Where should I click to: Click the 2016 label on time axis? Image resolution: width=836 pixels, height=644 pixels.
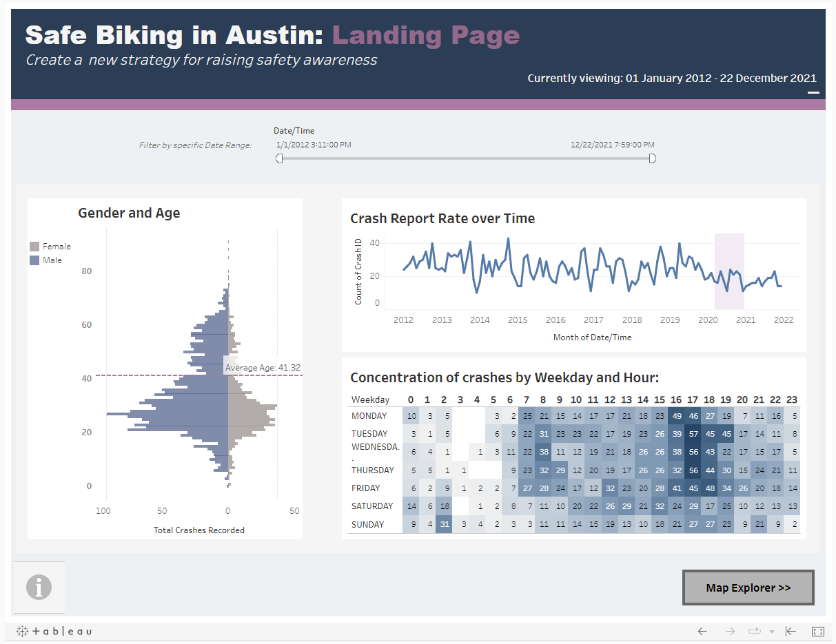tap(555, 320)
